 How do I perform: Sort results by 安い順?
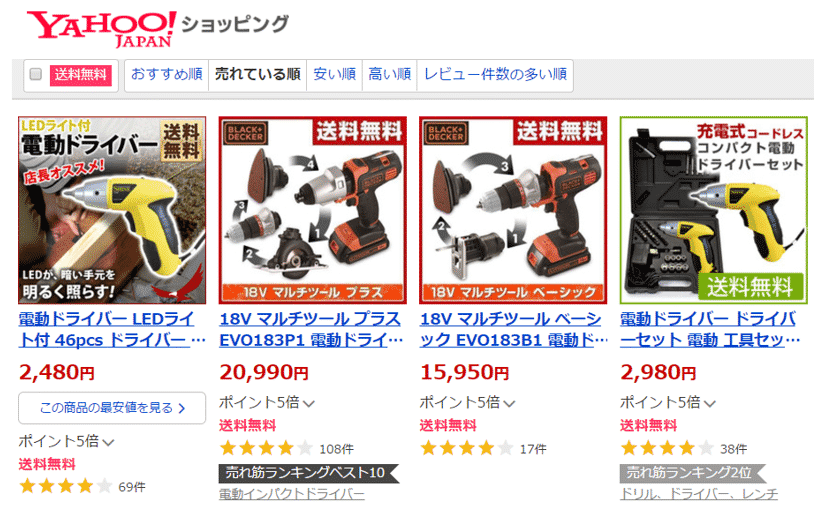pos(335,74)
